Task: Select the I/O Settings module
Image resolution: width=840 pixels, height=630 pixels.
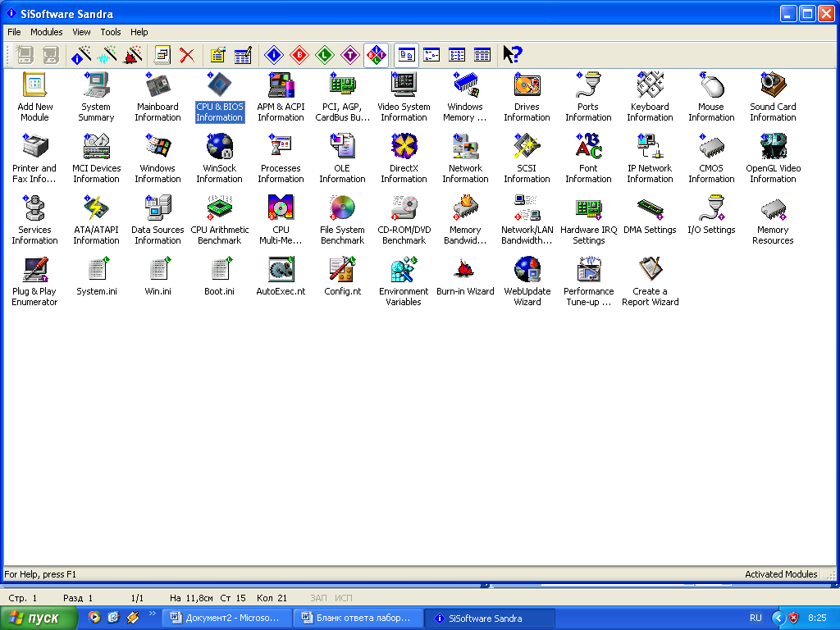Action: pyautogui.click(x=711, y=216)
